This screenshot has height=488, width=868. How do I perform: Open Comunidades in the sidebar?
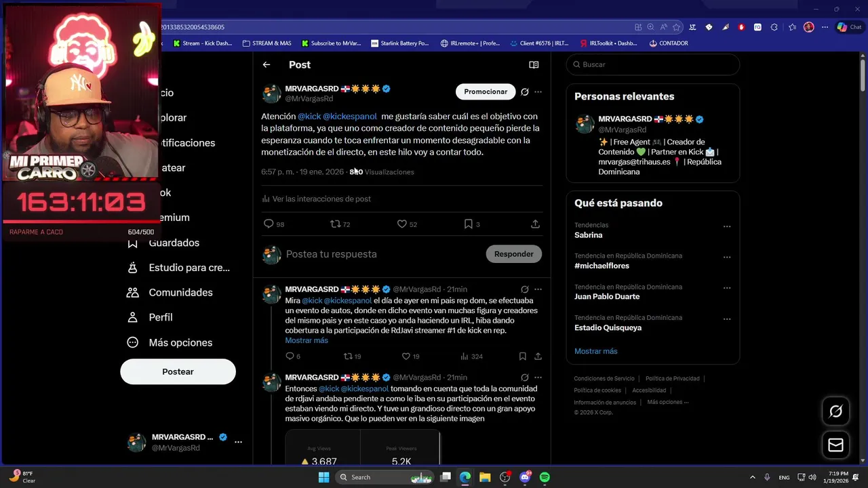tap(170, 292)
